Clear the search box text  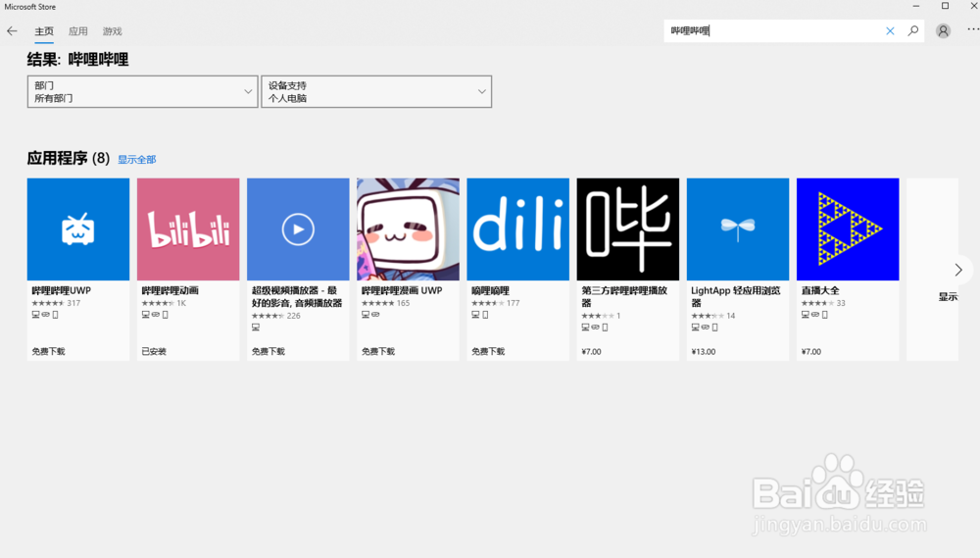coord(890,30)
